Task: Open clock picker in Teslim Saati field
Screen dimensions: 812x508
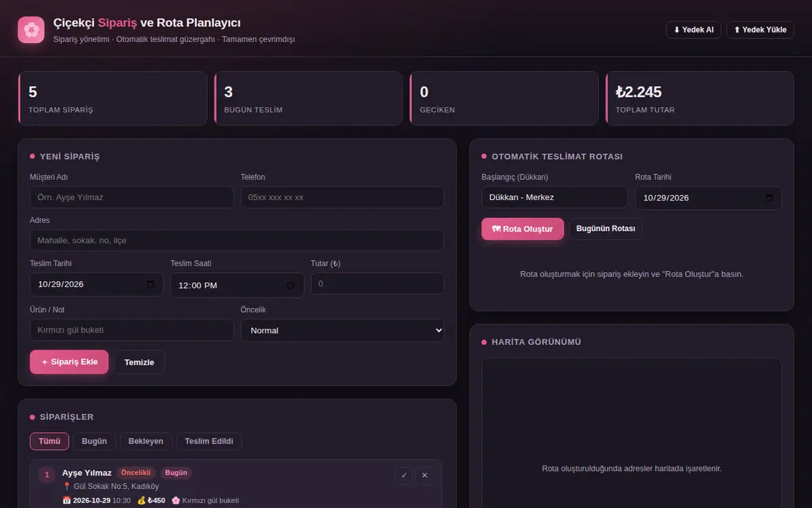Action: click(290, 285)
